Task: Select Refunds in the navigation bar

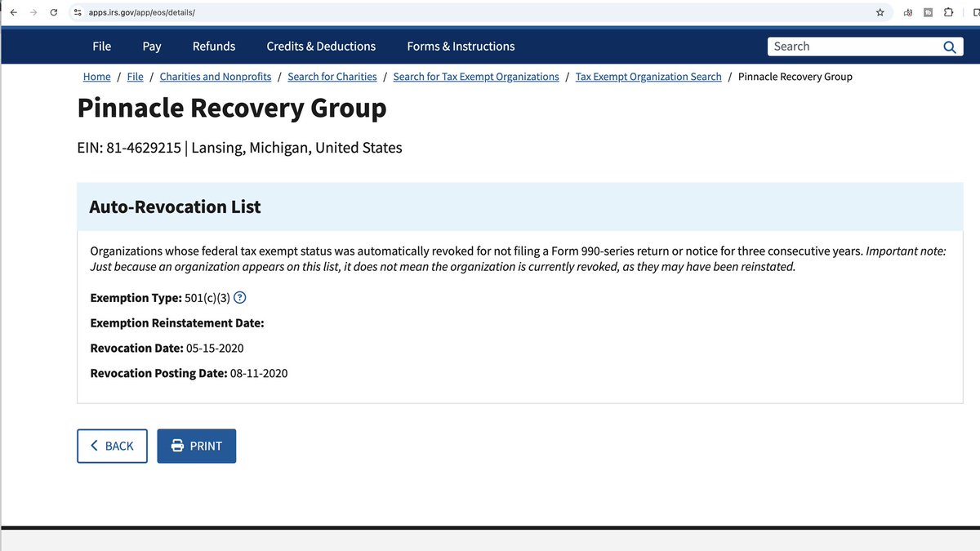Action: [x=214, y=47]
